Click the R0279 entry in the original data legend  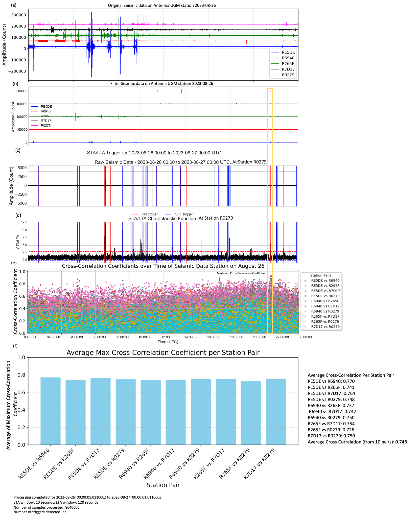tap(288, 75)
